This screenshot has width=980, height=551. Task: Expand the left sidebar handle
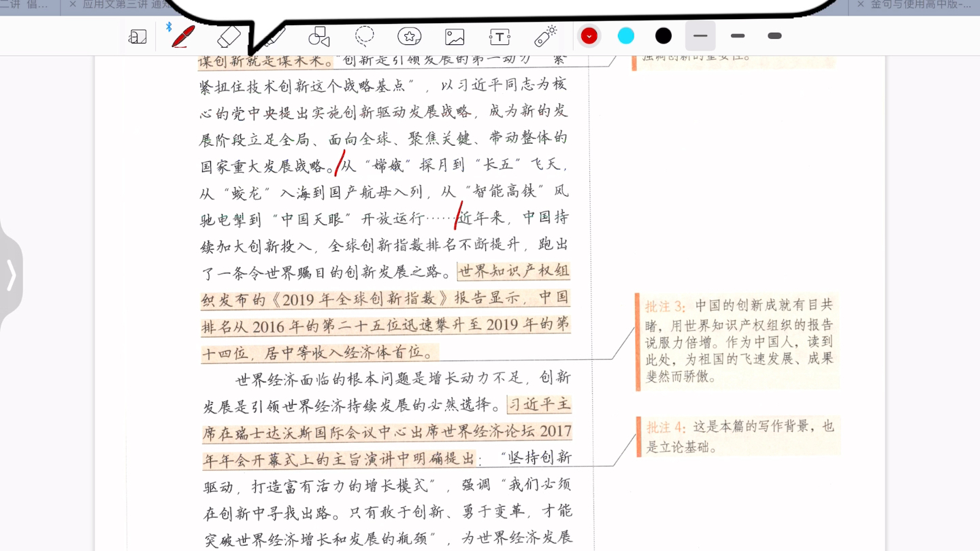tap(11, 275)
